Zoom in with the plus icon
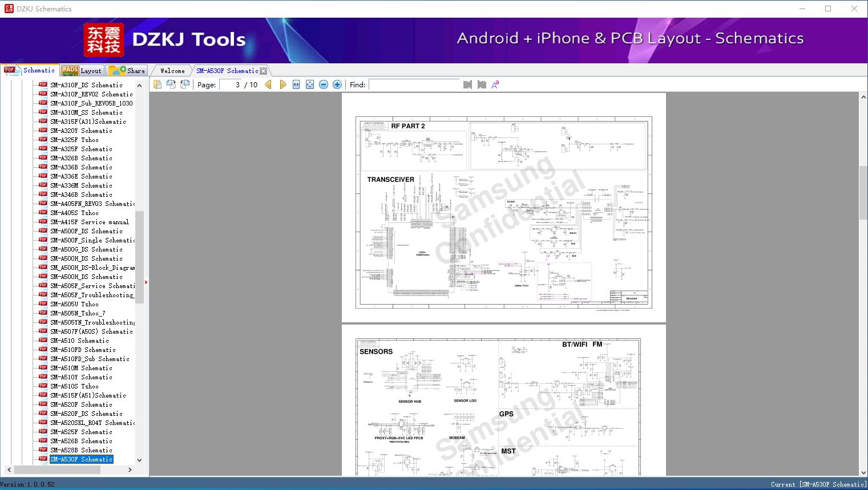Screen dimensions: 868x490 337,84
